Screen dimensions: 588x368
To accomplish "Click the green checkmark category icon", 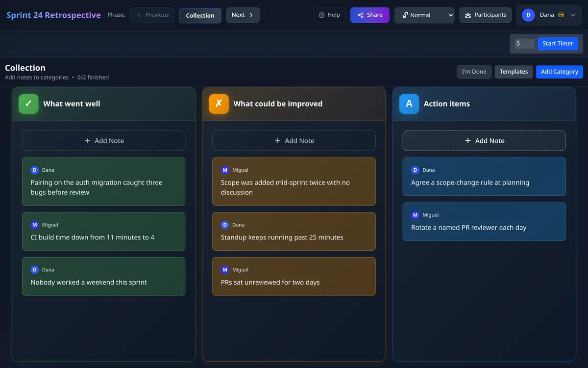I will click(x=28, y=104).
